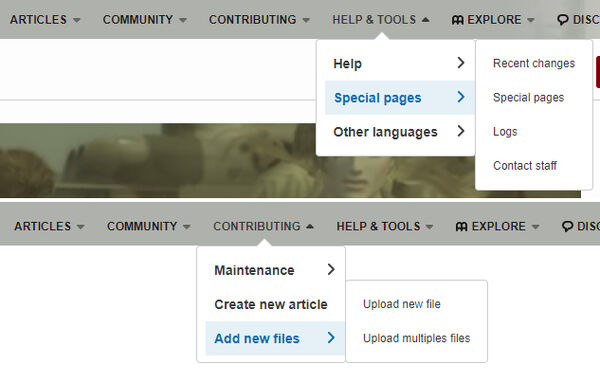Click the EXPLORE book icon in top bar

(x=458, y=20)
